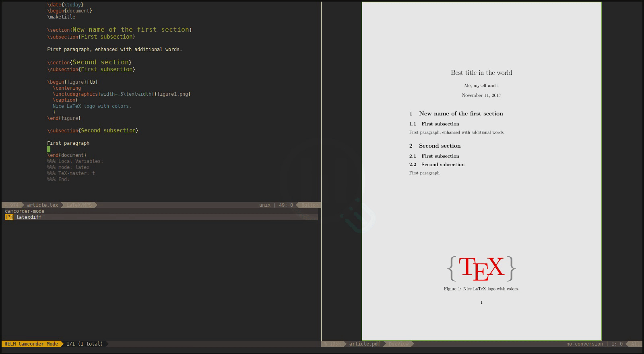
Task: Click the \centering line
Action: (67, 88)
